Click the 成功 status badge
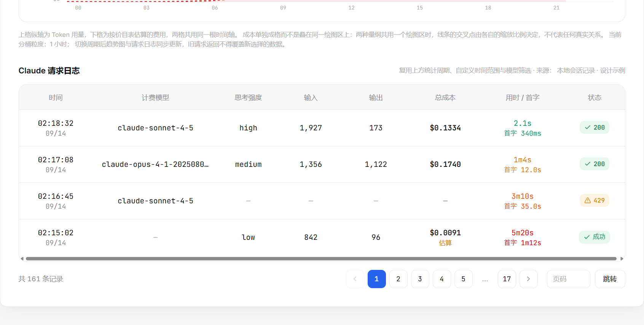 click(x=595, y=237)
